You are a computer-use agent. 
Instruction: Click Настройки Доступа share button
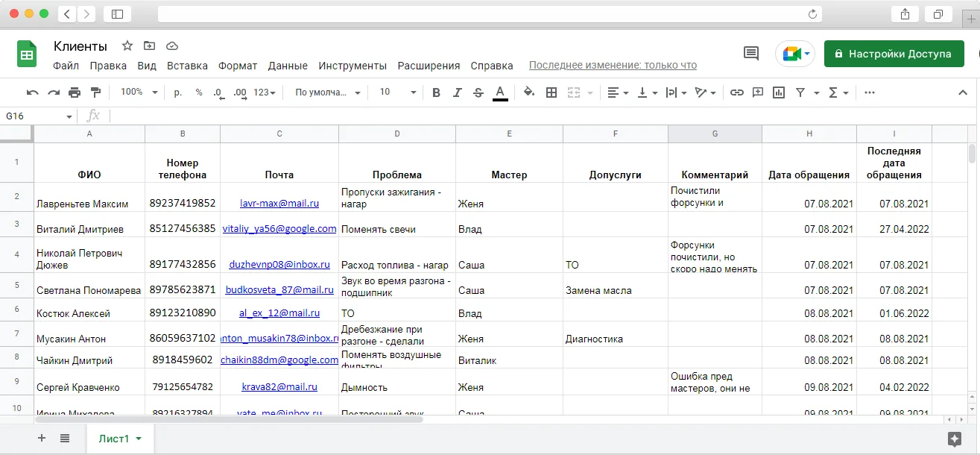(x=894, y=54)
